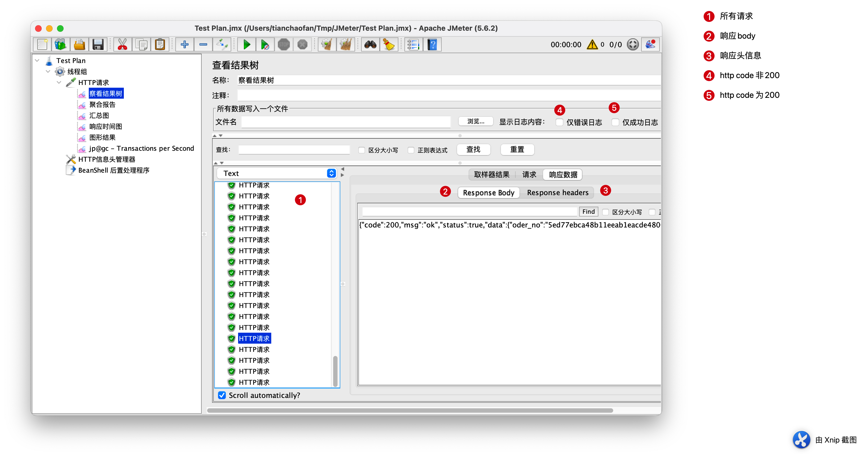Click the 名称 field with 察看结果树
868x456 pixels.
point(449,80)
